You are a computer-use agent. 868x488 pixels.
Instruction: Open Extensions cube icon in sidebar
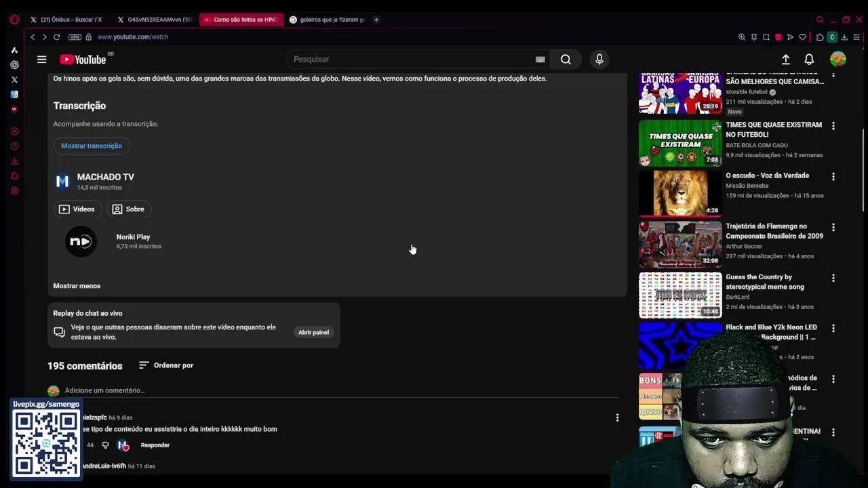[14, 176]
